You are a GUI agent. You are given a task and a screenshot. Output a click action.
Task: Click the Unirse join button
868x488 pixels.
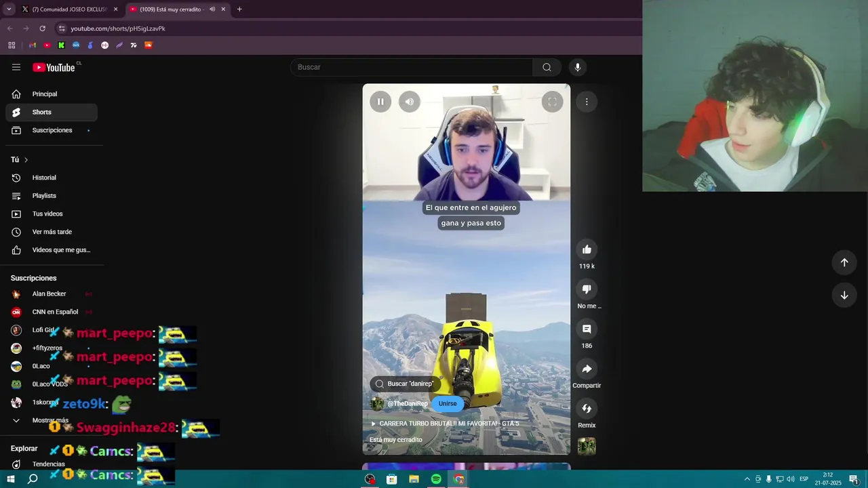[448, 404]
